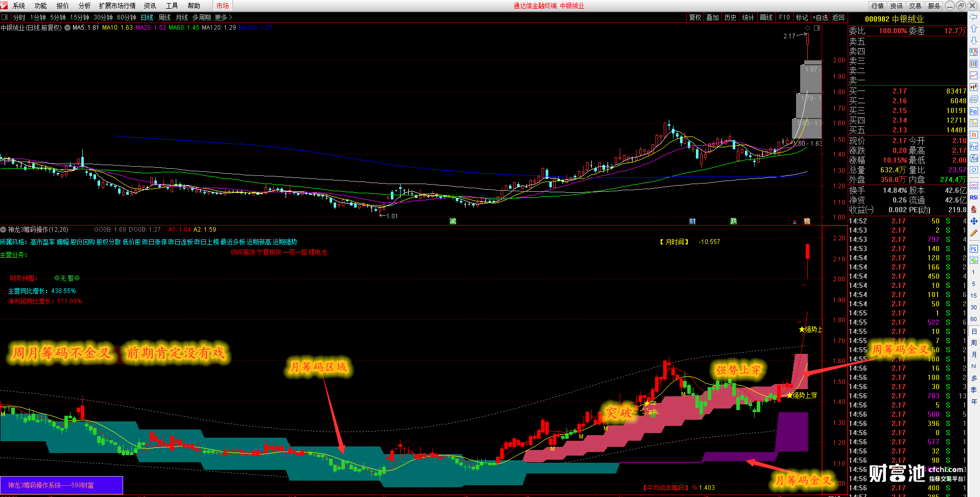Click the 季 quarterly shortcut in right sidebar

pos(974,390)
